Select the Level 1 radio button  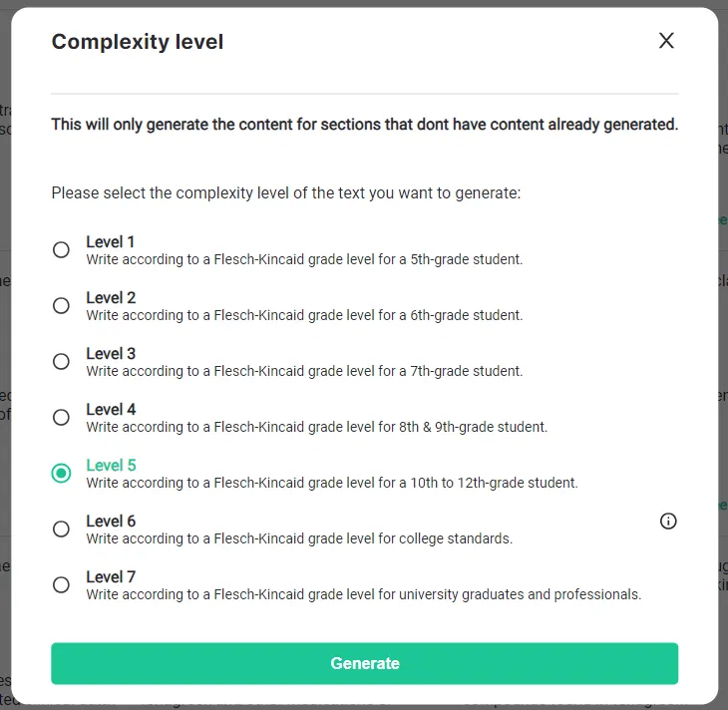point(61,250)
